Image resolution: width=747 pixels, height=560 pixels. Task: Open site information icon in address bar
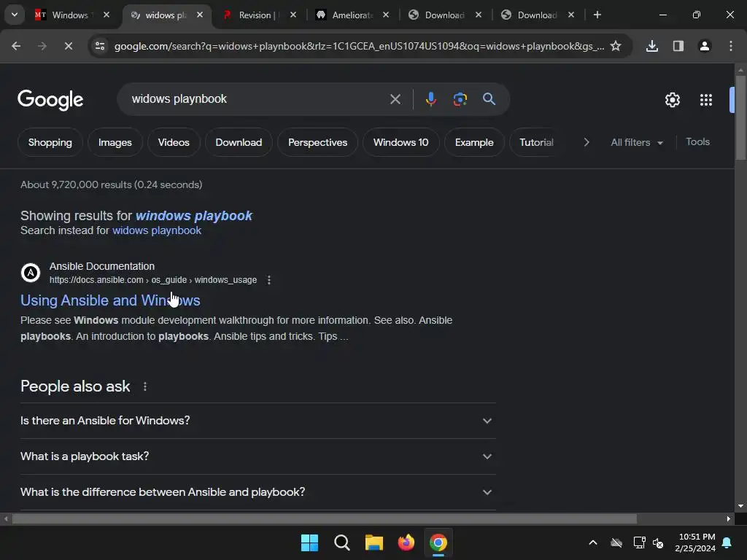100,46
